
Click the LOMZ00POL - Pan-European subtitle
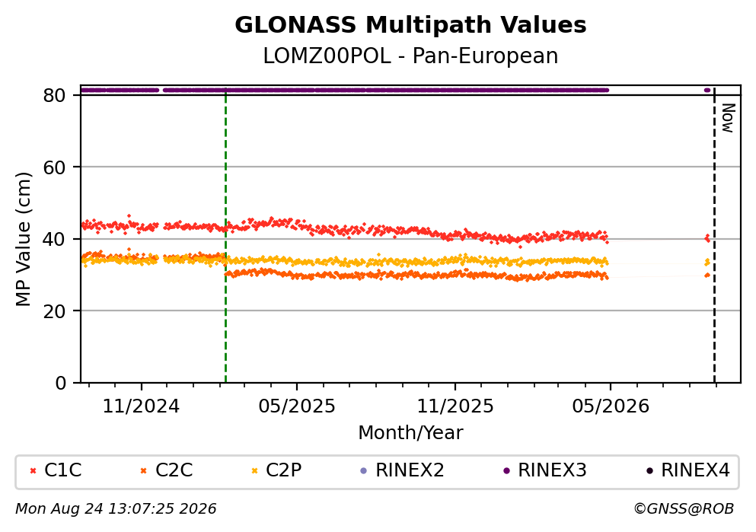click(410, 56)
